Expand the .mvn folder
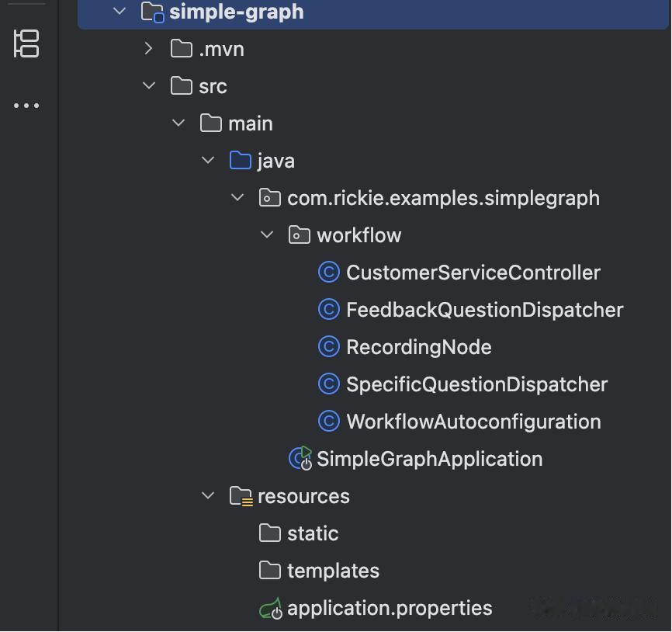 click(149, 49)
